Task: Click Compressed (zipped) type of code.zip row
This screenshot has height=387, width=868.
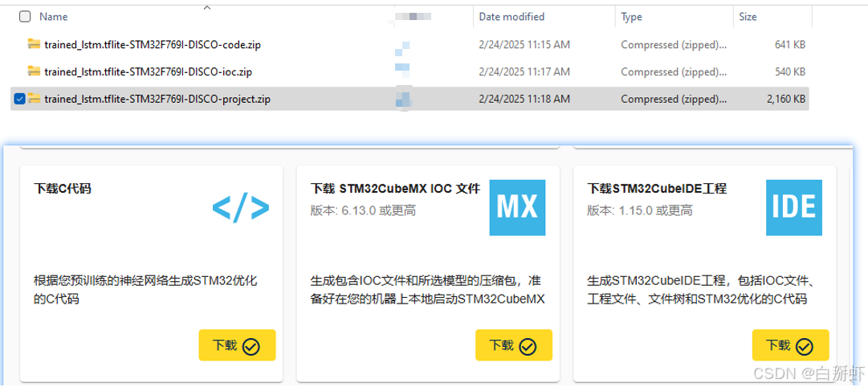Action: (x=674, y=45)
